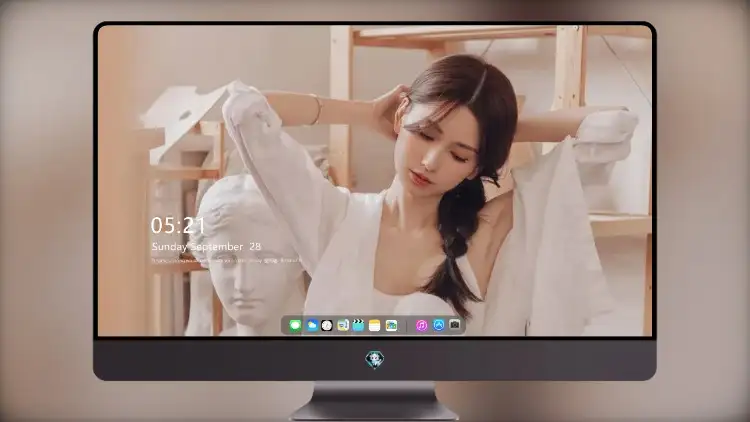Open the Maps app in the dock

coord(391,325)
